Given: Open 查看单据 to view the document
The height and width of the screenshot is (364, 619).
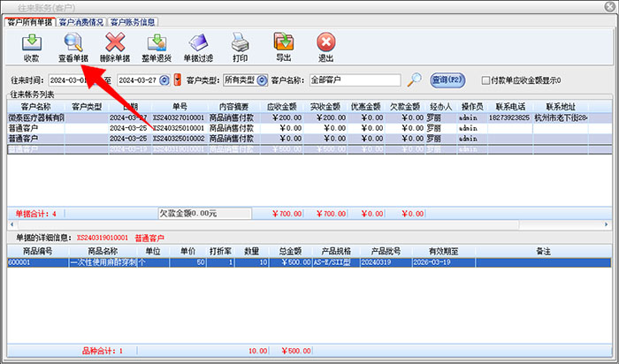Looking at the screenshot, I should pos(73,46).
